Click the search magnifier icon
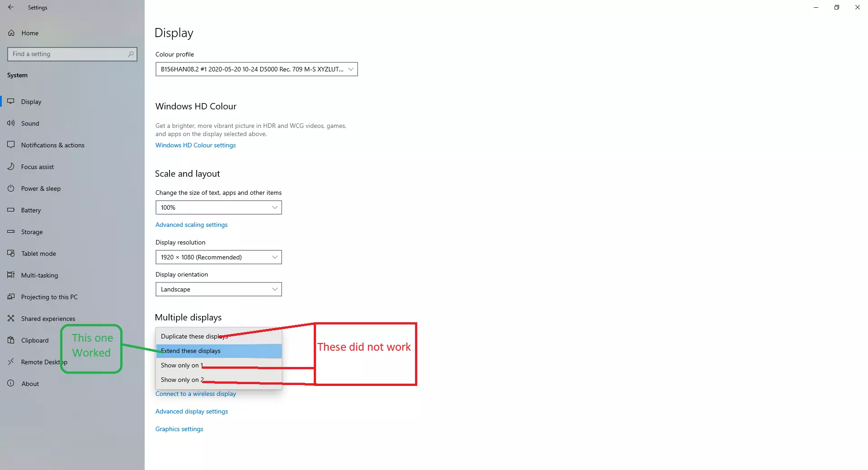 pyautogui.click(x=131, y=54)
